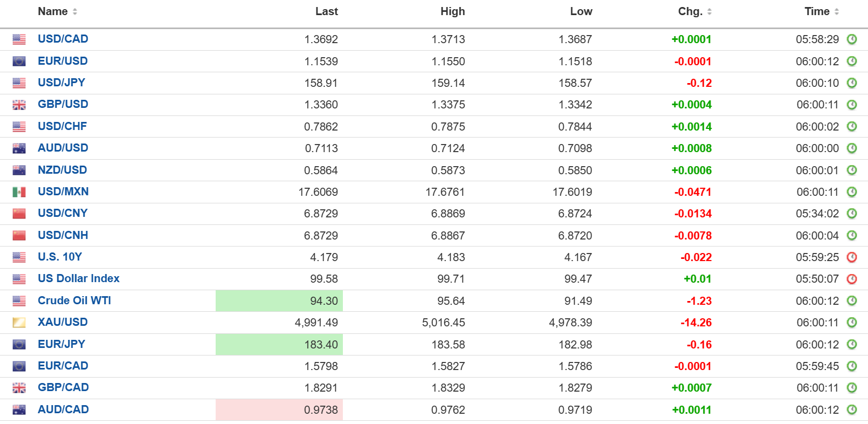This screenshot has width=868, height=424.
Task: Click the red clock icon for US Dollar Index
Action: (852, 279)
